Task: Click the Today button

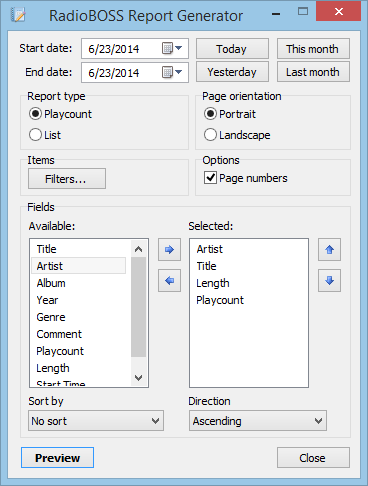Action: pos(232,49)
